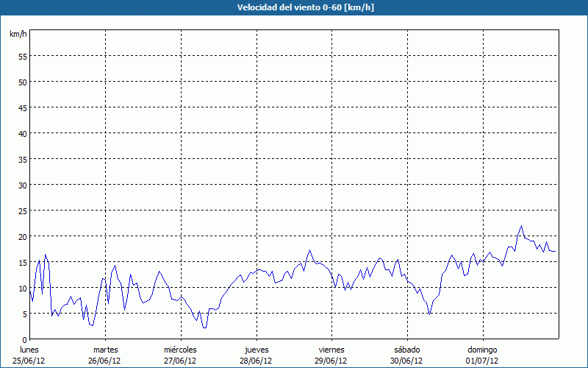This screenshot has width=588, height=368.
Task: Select the 'sábado' day label
Action: (406, 350)
